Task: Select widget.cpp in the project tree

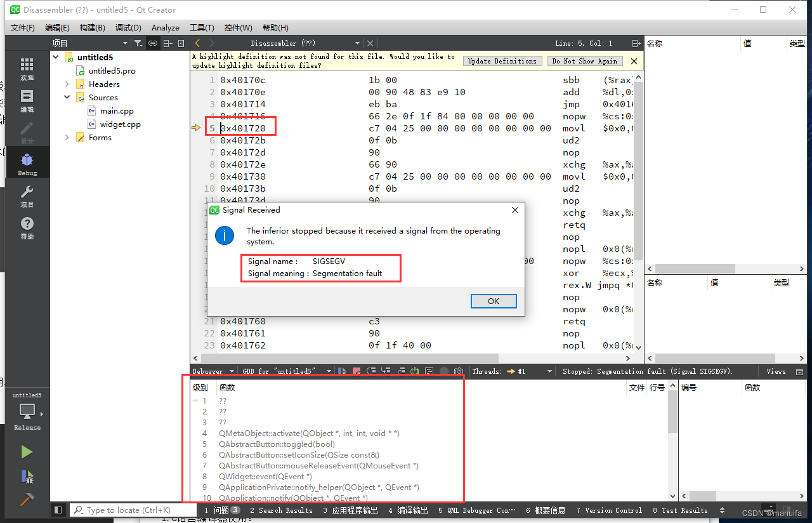Action: click(x=121, y=124)
